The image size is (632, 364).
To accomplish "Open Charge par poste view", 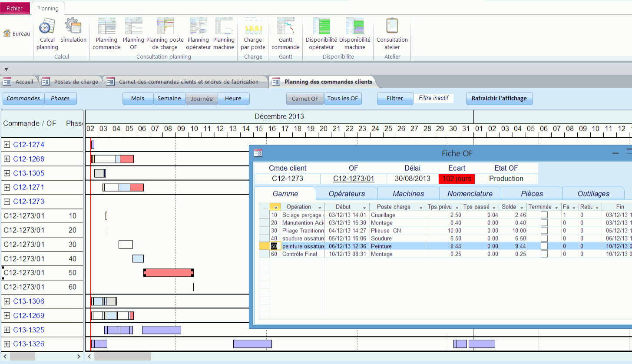I will pyautogui.click(x=252, y=33).
